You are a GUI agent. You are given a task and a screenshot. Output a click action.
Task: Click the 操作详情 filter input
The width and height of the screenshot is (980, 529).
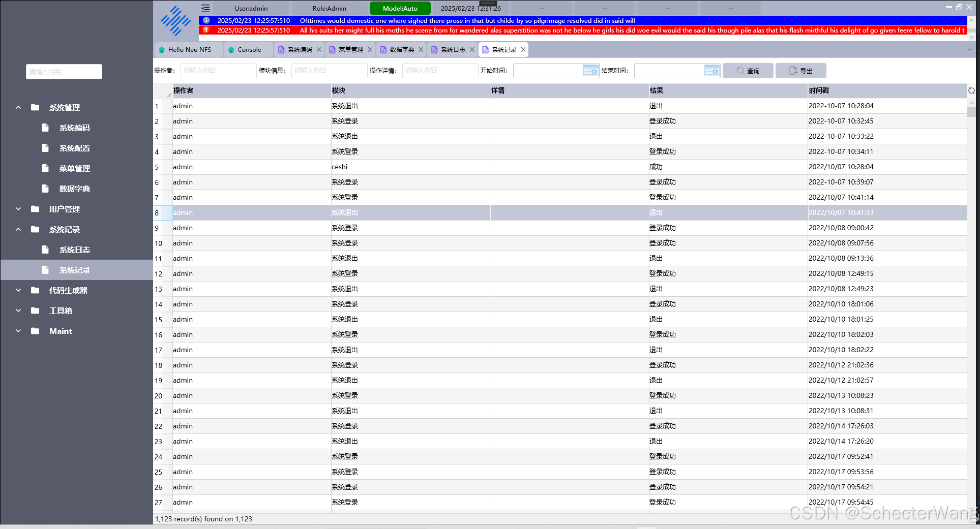440,71
